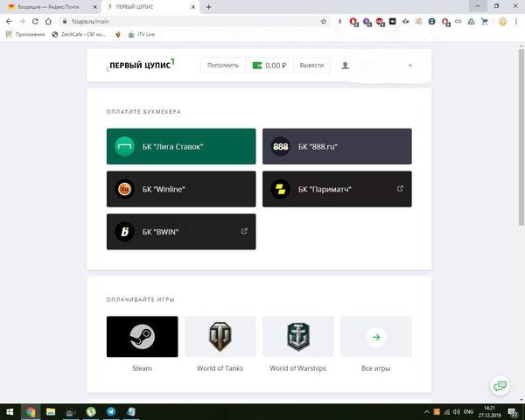Open File Explorer from the taskbar
The width and height of the screenshot is (525, 420).
pyautogui.click(x=51, y=411)
